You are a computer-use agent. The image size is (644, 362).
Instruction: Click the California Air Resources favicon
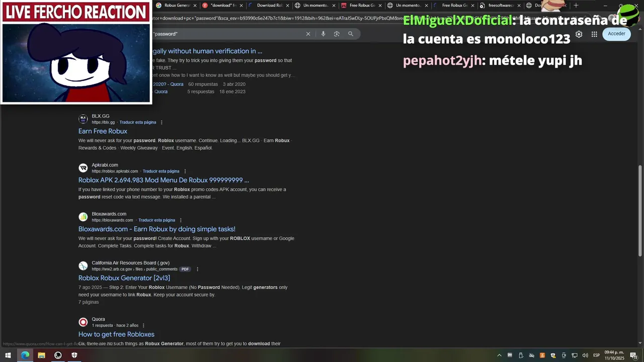pyautogui.click(x=83, y=265)
